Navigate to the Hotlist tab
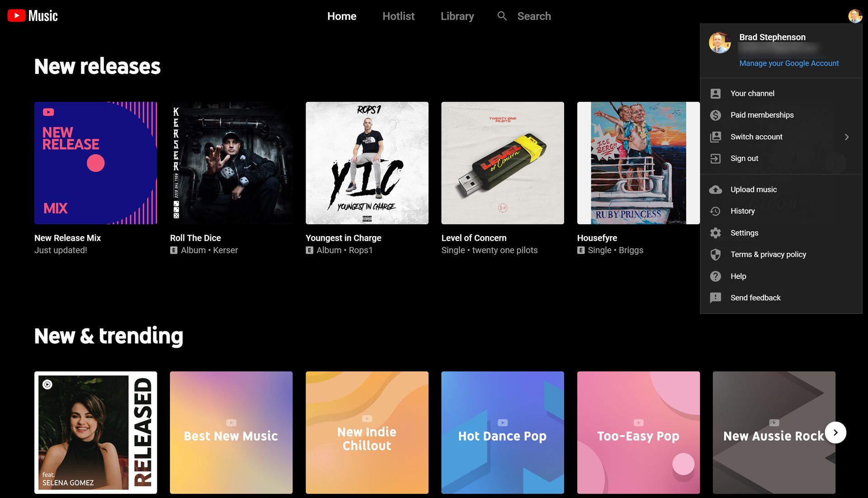Image resolution: width=868 pixels, height=498 pixels. click(x=398, y=16)
